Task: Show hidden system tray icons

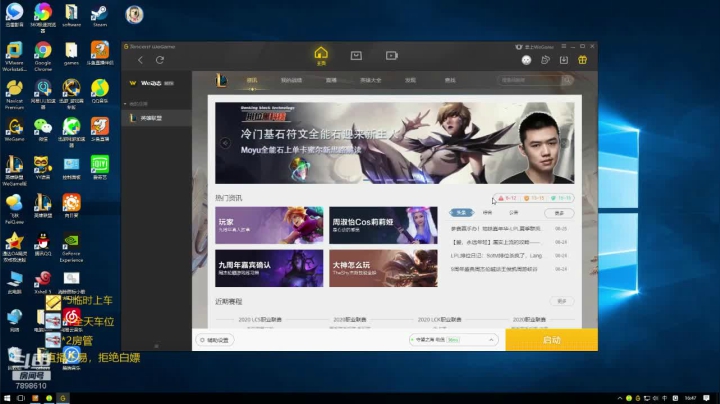Action: click(619, 398)
